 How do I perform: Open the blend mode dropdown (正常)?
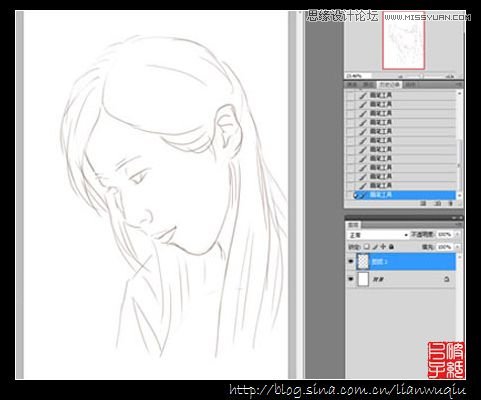pos(377,235)
